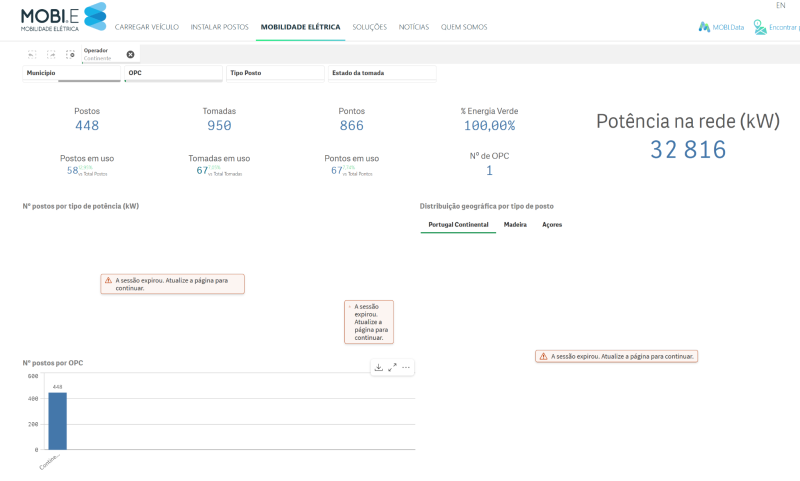Go to the MOBI.E logo homepage

pos(64,17)
